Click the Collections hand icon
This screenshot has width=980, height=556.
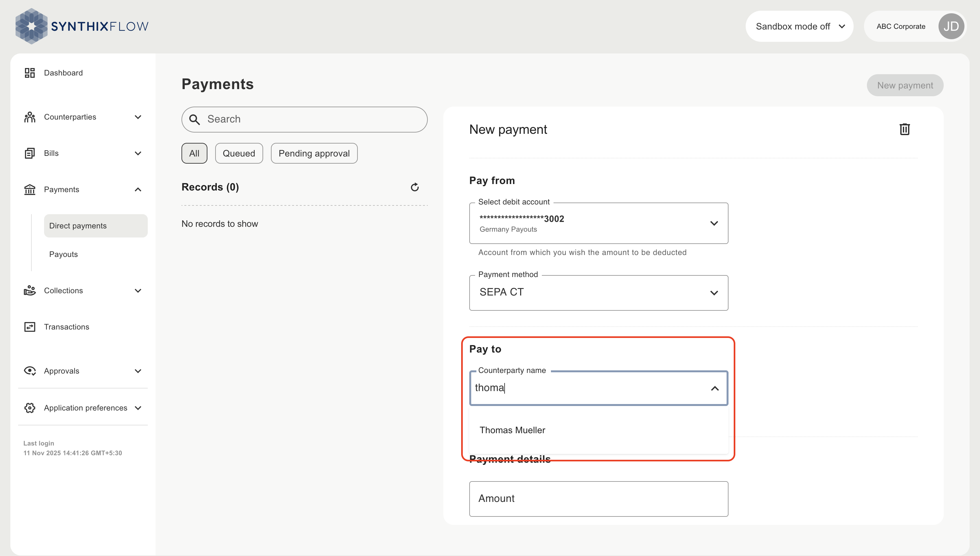point(30,291)
